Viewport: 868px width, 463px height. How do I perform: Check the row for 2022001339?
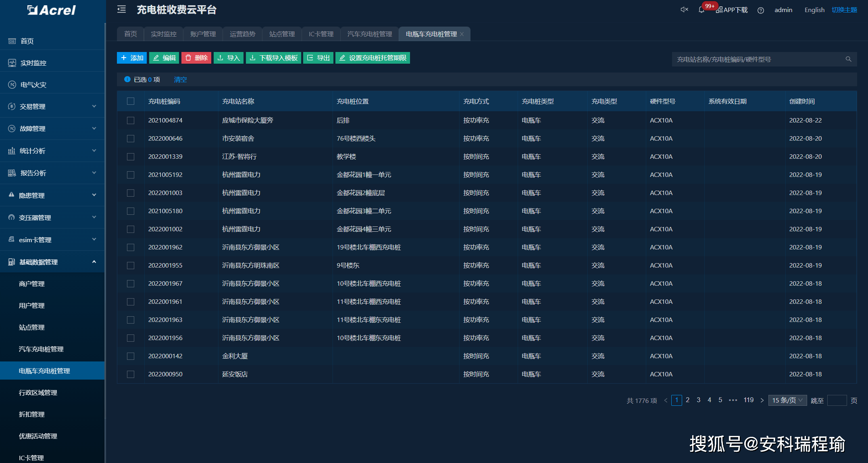tap(131, 157)
